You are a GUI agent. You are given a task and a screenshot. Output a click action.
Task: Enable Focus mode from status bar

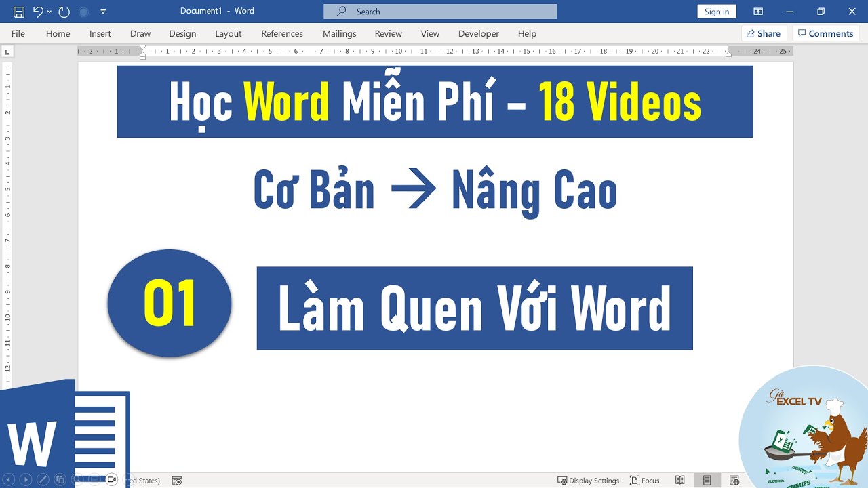645,481
